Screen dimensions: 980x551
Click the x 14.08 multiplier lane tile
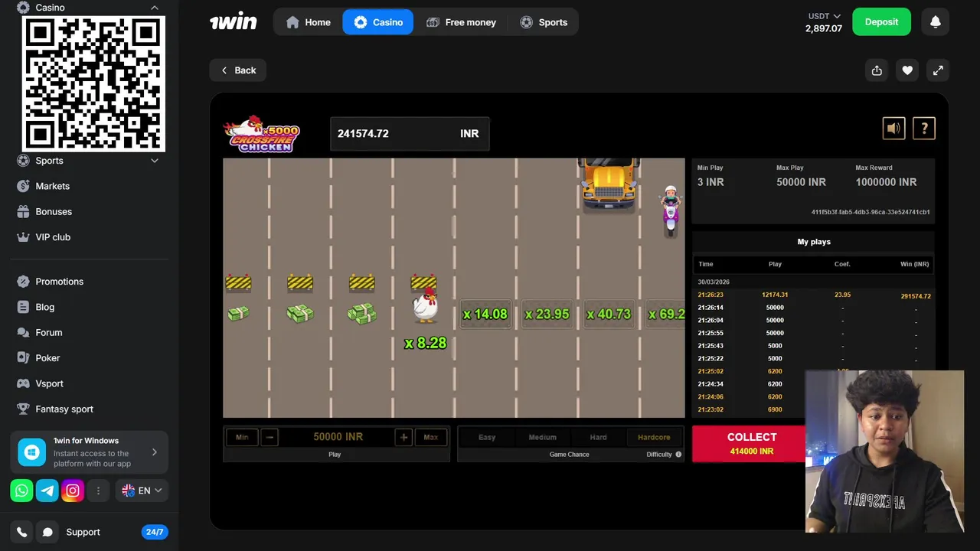485,314
